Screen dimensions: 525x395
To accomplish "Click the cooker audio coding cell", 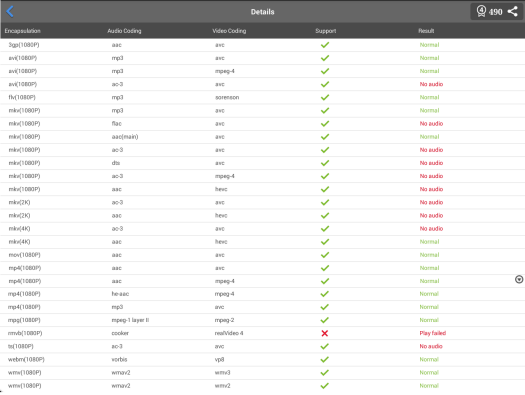I will tap(120, 333).
